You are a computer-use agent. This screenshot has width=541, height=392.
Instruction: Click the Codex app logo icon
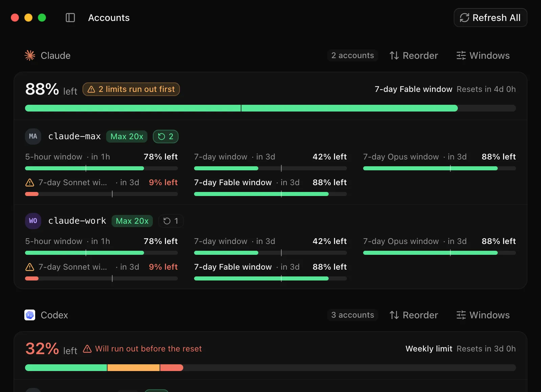[30, 315]
